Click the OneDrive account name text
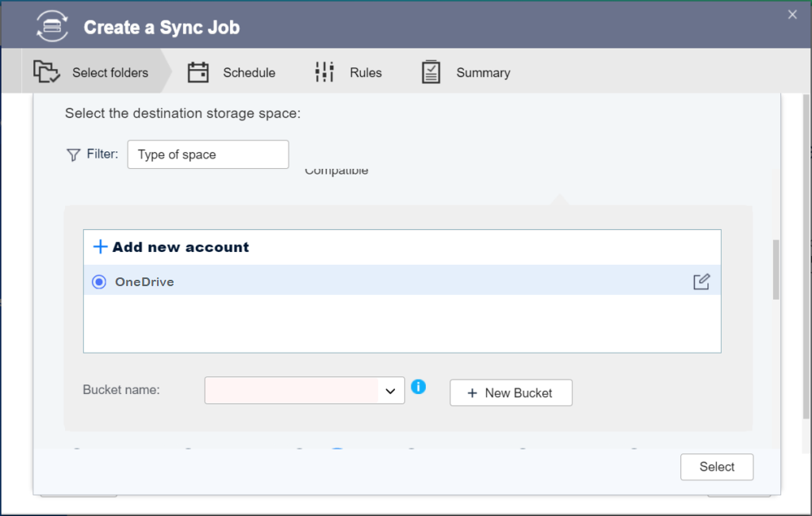 coord(144,281)
